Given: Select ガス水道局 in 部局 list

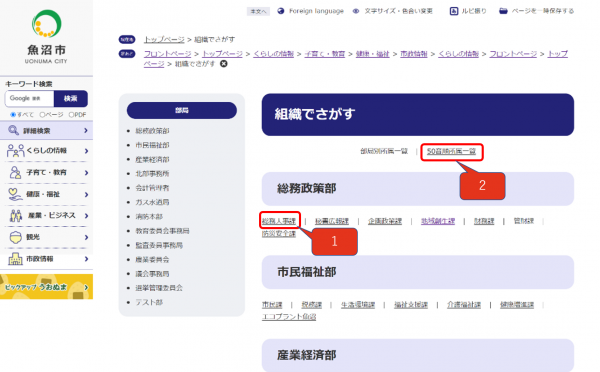Looking at the screenshot, I should pos(152,202).
